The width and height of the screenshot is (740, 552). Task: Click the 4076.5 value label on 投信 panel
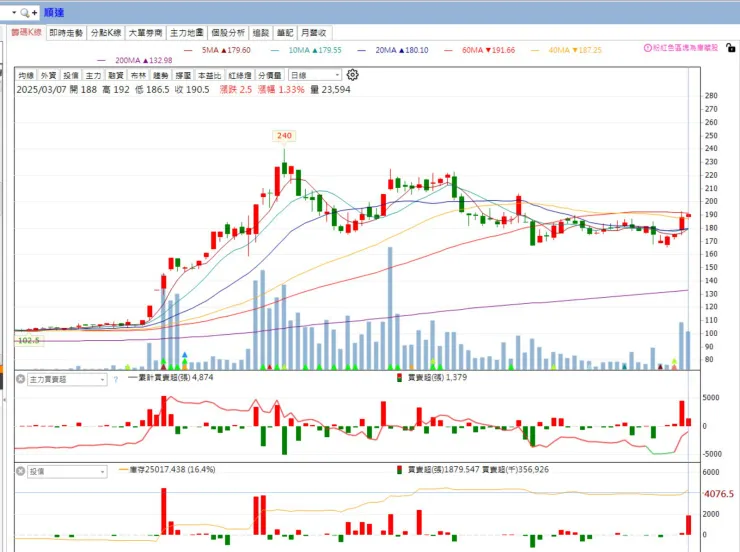pyautogui.click(x=719, y=493)
